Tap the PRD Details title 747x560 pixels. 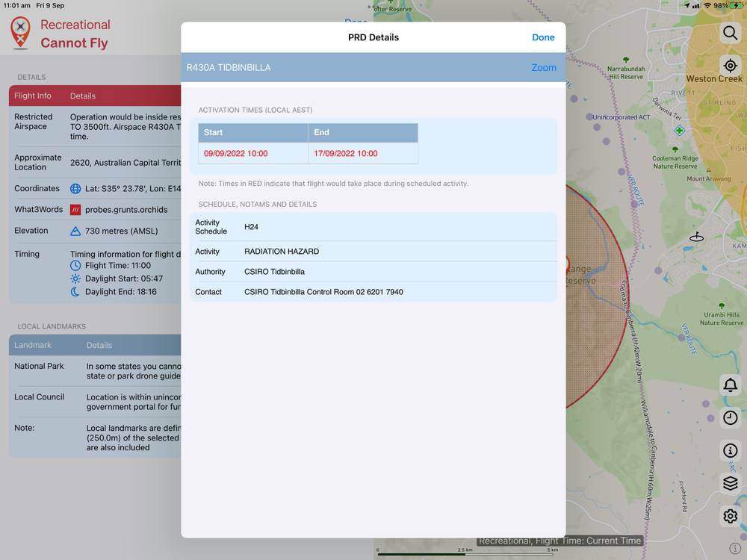[x=373, y=37]
